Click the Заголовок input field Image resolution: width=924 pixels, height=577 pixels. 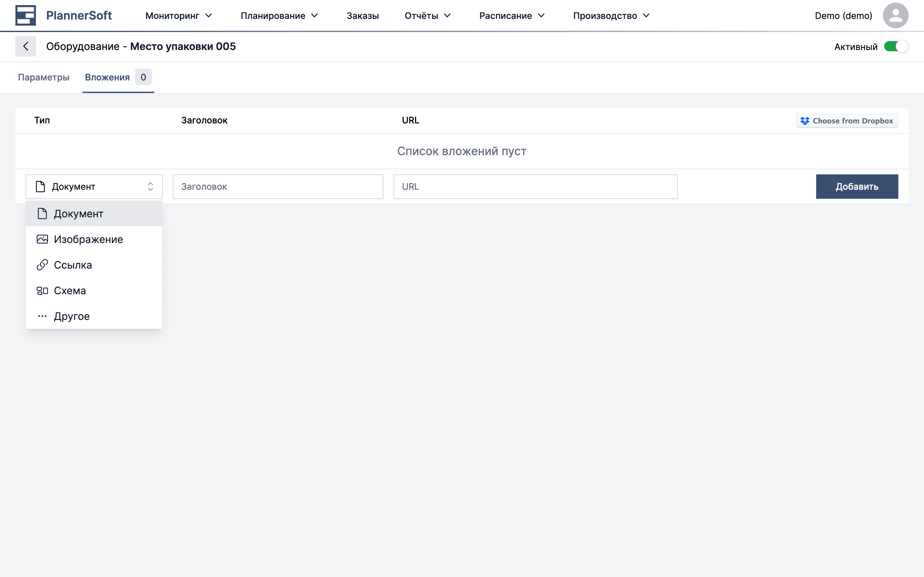(278, 186)
